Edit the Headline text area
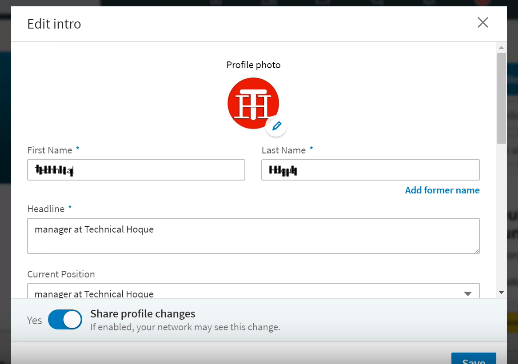 (253, 236)
